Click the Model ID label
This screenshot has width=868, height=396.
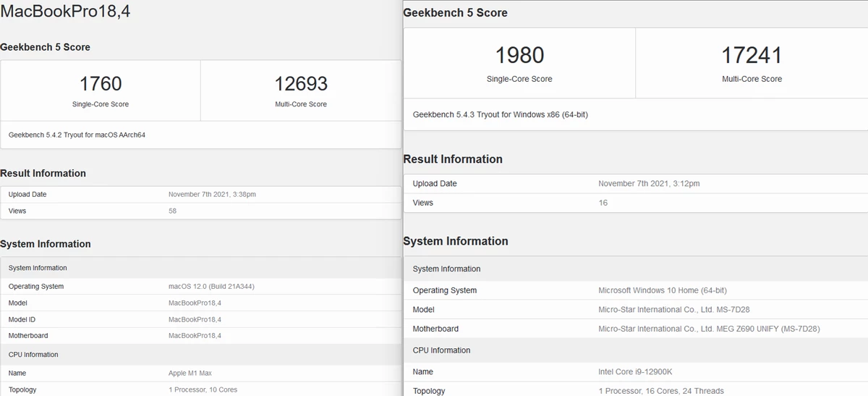coord(22,319)
